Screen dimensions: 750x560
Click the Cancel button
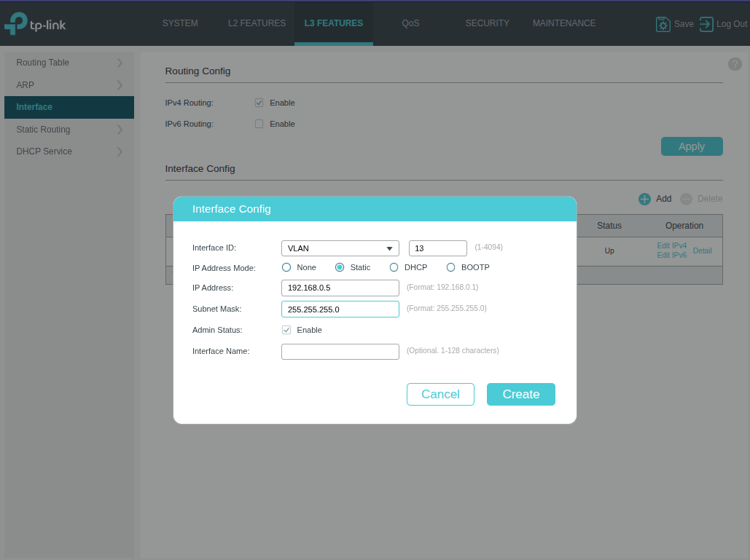coord(440,394)
